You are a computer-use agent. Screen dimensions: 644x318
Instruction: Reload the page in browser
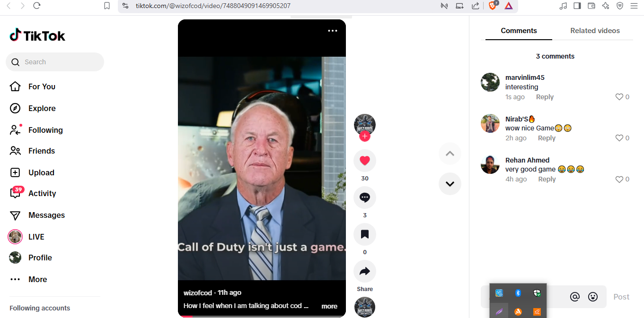click(37, 6)
